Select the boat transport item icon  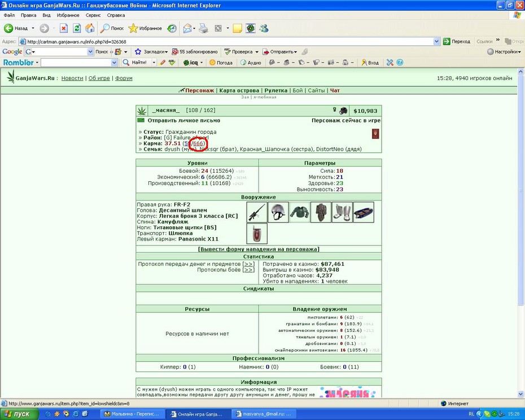click(364, 212)
